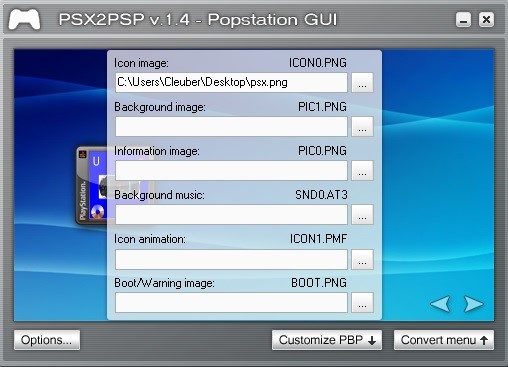Click the 'Background image:' label
Screen dimensions: 508x367
coord(160,107)
